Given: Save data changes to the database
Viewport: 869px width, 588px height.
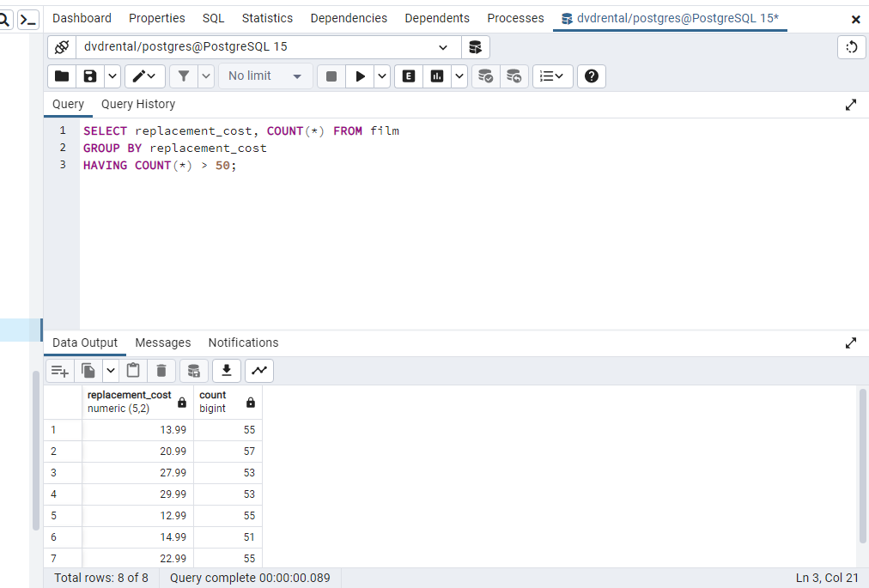Looking at the screenshot, I should (x=193, y=370).
